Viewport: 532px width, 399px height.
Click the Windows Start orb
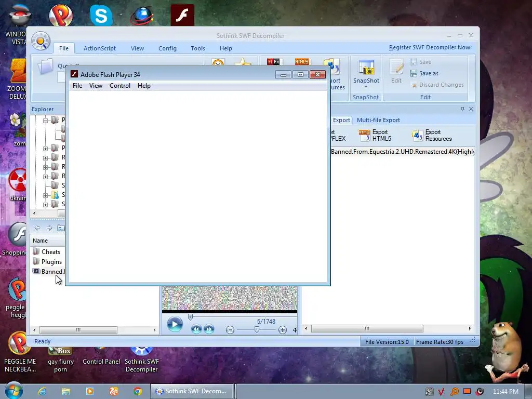click(x=14, y=390)
